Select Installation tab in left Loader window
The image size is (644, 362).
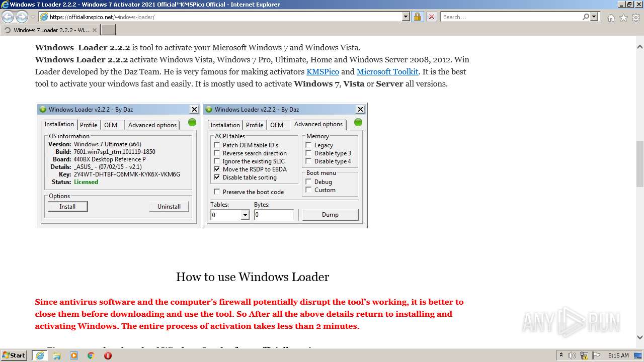(x=59, y=124)
